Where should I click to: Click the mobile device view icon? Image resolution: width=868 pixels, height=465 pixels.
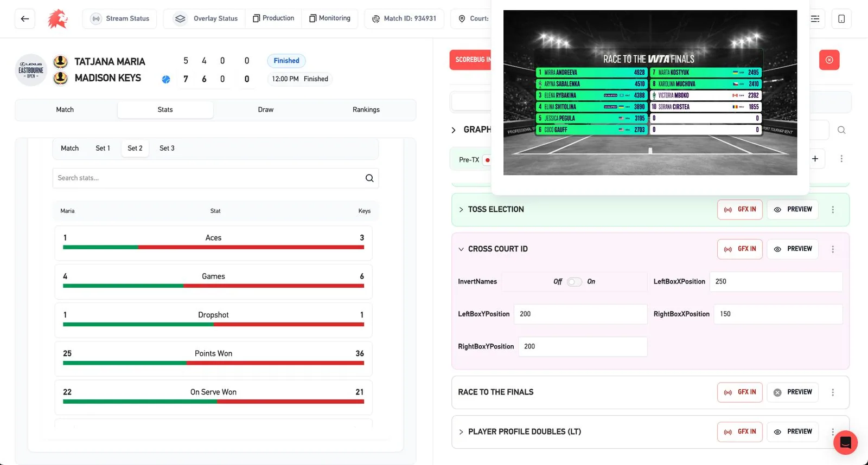point(841,18)
